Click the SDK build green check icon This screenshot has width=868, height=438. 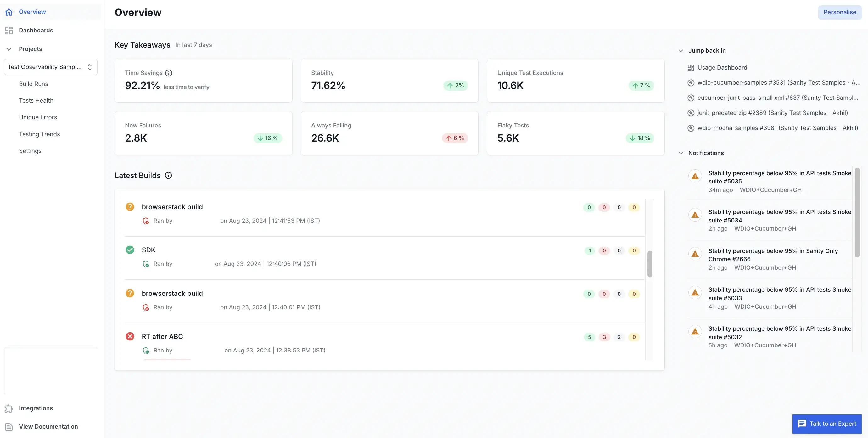[x=130, y=250]
